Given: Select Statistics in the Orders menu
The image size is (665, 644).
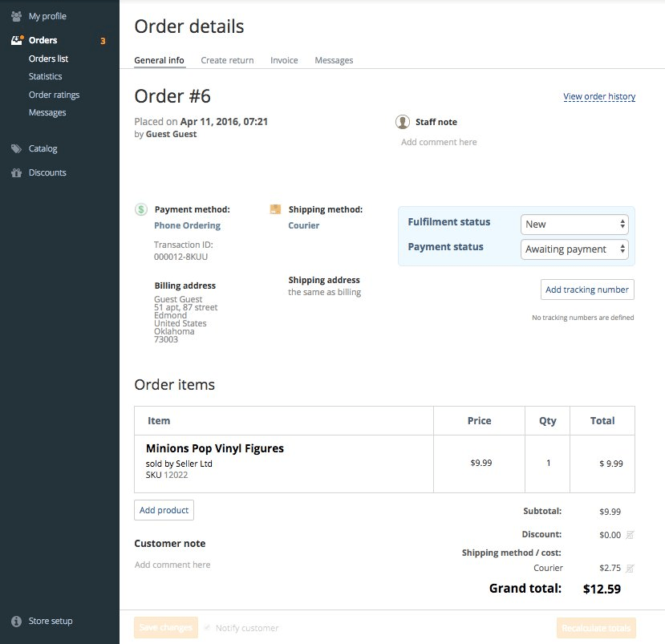Looking at the screenshot, I should coord(45,76).
